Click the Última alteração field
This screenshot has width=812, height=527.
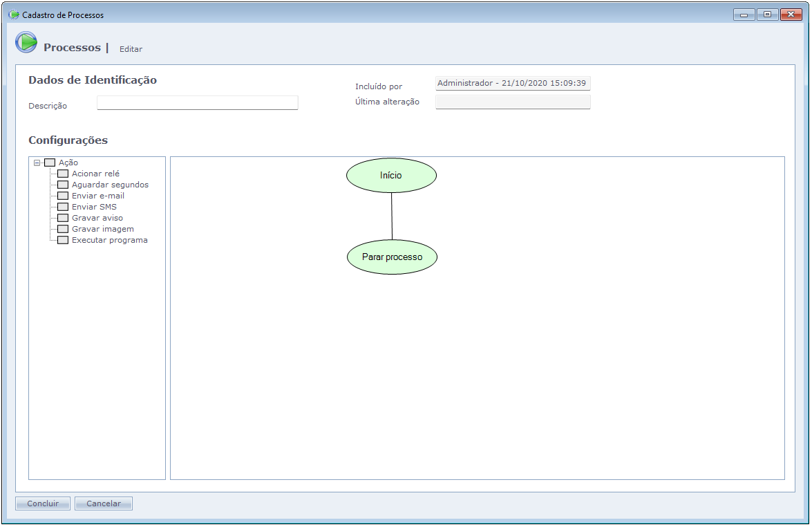(513, 102)
